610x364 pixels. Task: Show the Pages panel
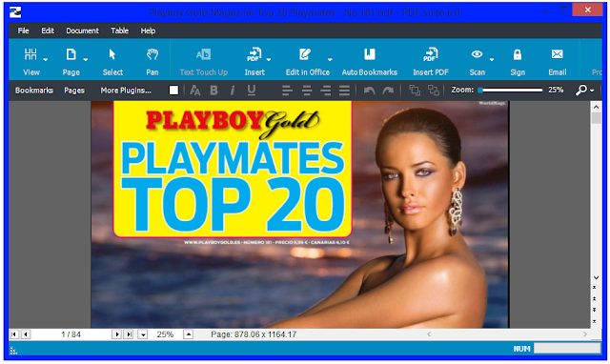(x=74, y=91)
